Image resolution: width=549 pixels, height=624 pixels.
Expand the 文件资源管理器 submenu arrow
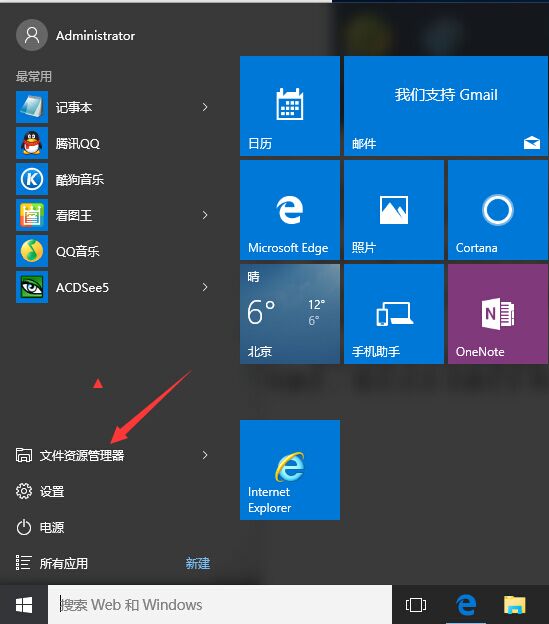[205, 455]
